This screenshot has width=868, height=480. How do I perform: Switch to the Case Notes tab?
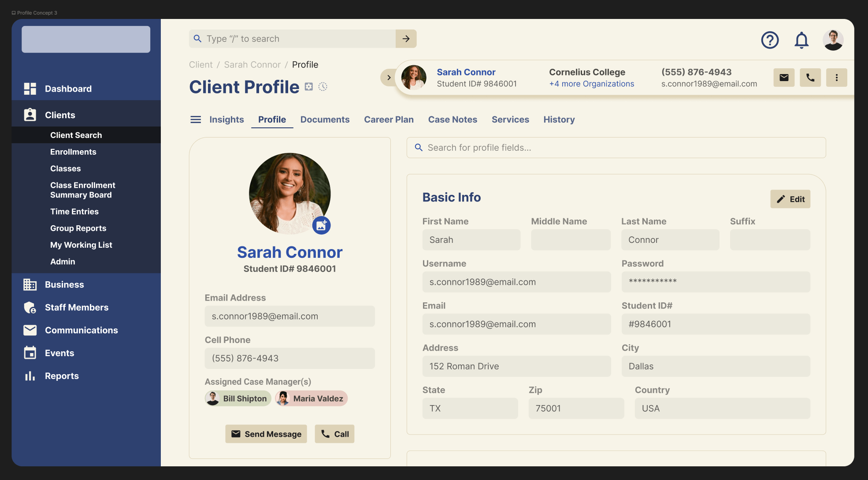pos(453,119)
